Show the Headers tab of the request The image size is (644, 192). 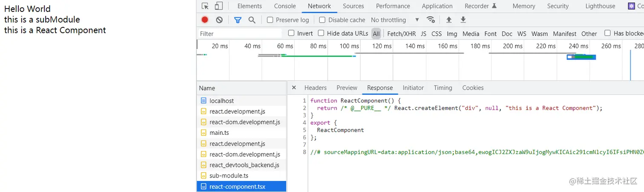point(316,87)
